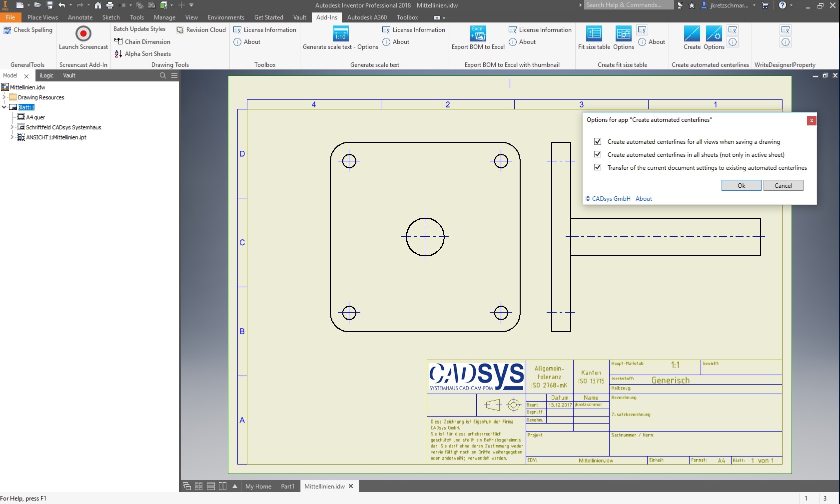This screenshot has height=504, width=840.
Task: Expand Drawing Resources folder
Action: 4,97
